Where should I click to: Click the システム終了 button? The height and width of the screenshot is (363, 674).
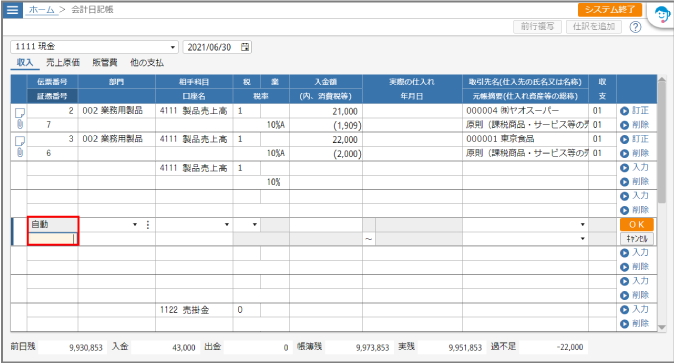point(610,9)
